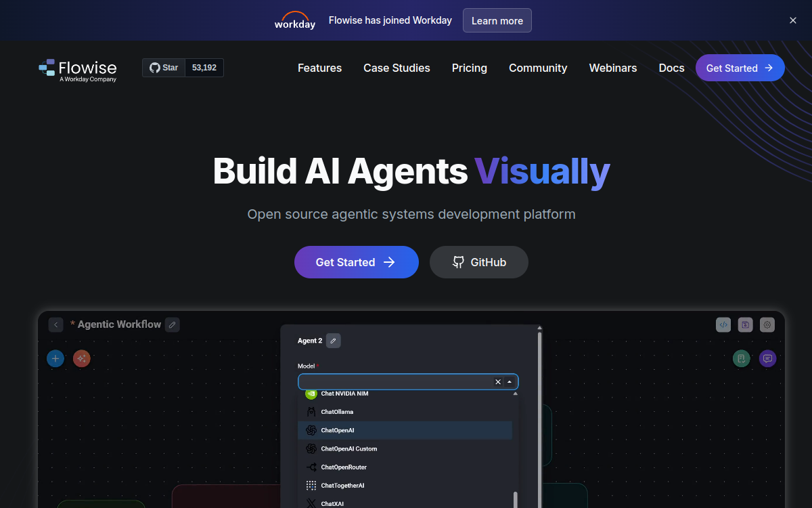This screenshot has width=812, height=508.
Task: Click the NVIDIA logo icon
Action: click(x=311, y=394)
